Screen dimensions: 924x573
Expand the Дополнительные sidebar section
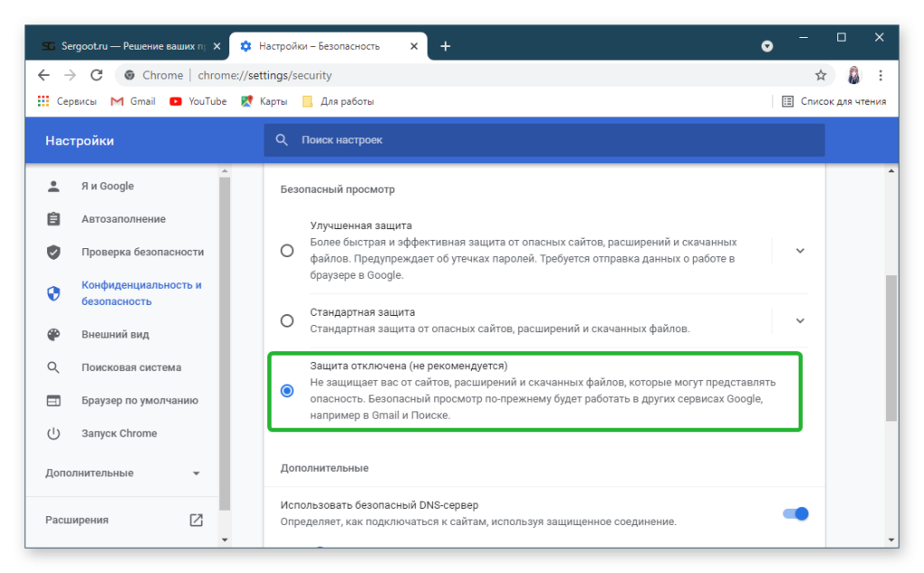123,473
